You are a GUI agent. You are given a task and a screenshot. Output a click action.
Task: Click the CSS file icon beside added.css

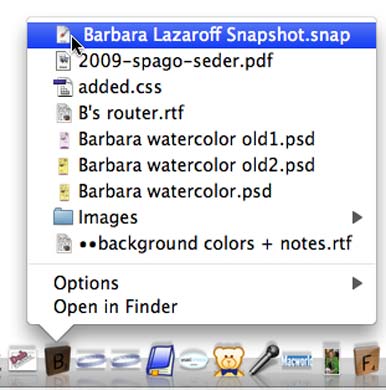[63, 87]
